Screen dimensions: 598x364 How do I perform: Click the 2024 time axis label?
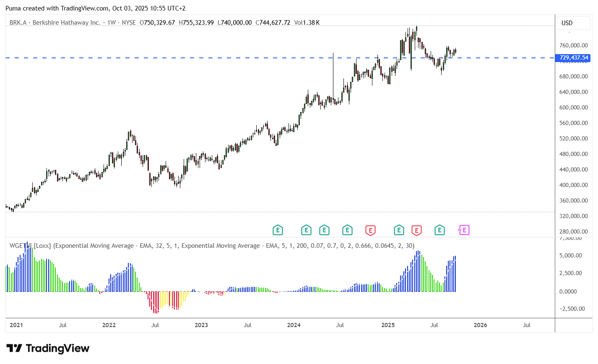[x=294, y=325]
